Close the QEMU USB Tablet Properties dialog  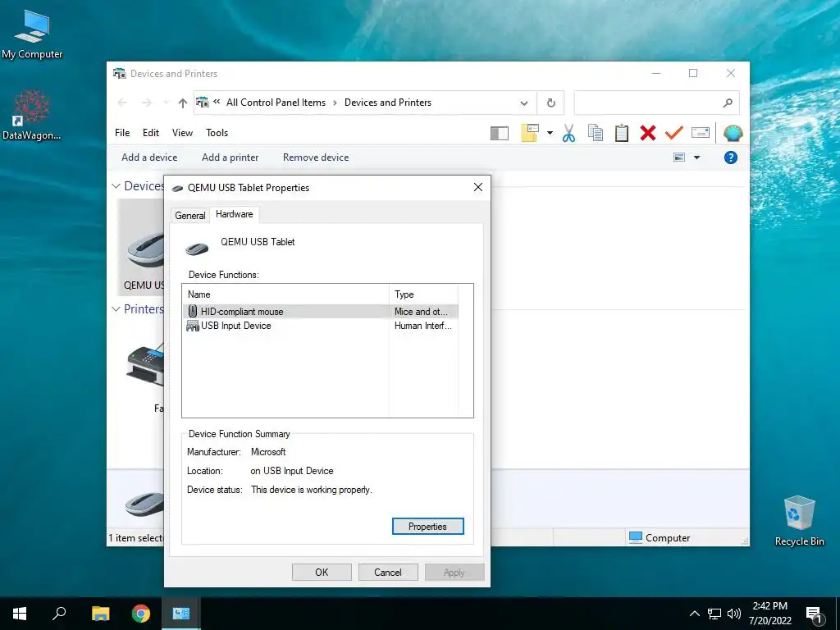[478, 187]
